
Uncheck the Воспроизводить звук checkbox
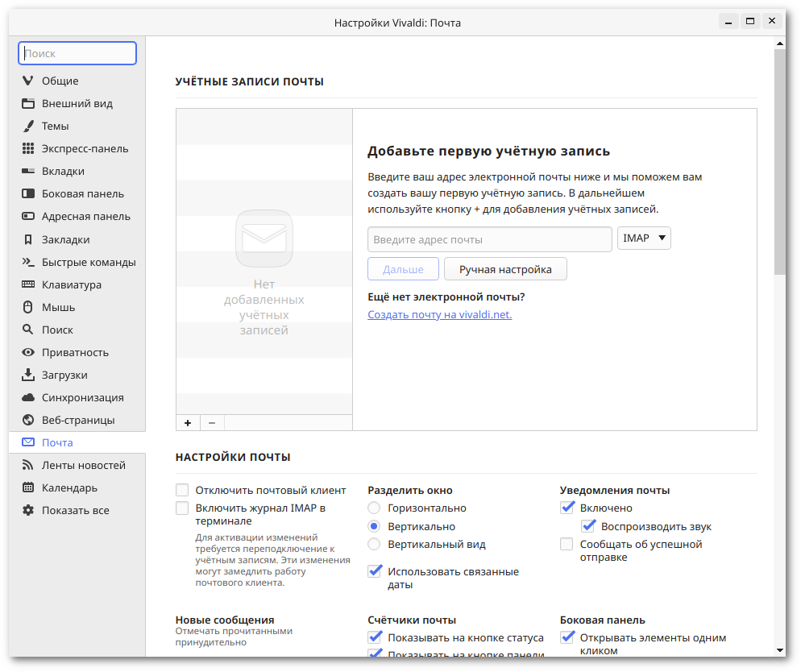pos(588,526)
